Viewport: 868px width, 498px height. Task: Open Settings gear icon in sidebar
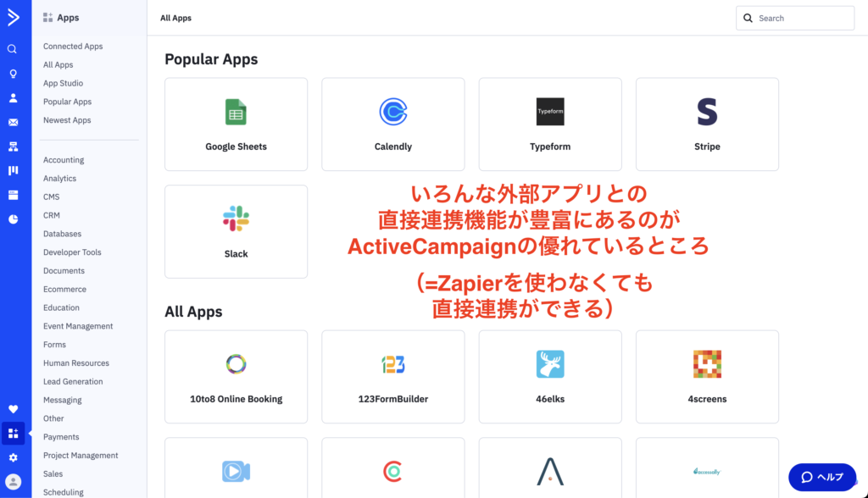13,457
